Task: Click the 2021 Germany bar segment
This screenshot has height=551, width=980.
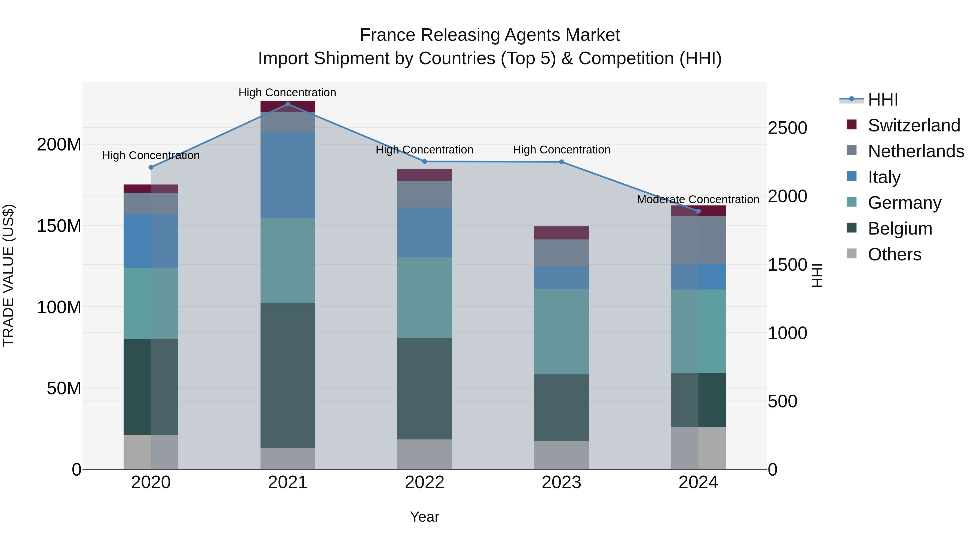Action: tap(288, 260)
